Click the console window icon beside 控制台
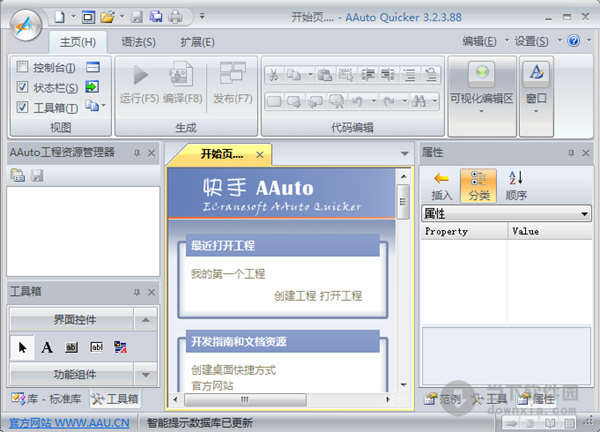The width and height of the screenshot is (600, 432). point(93,67)
